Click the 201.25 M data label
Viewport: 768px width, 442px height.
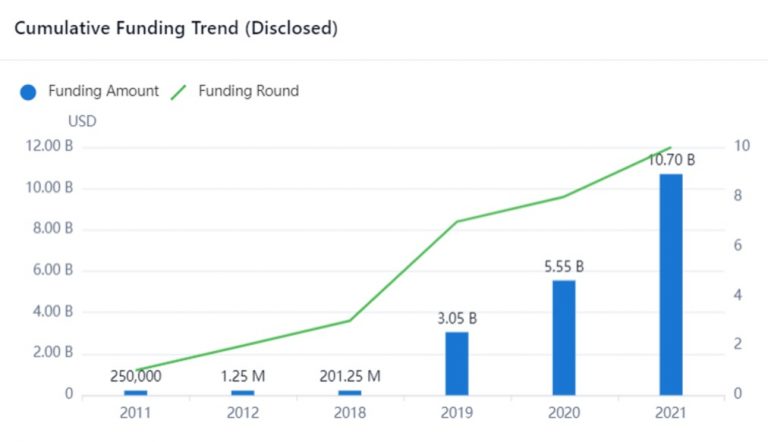pyautogui.click(x=349, y=376)
